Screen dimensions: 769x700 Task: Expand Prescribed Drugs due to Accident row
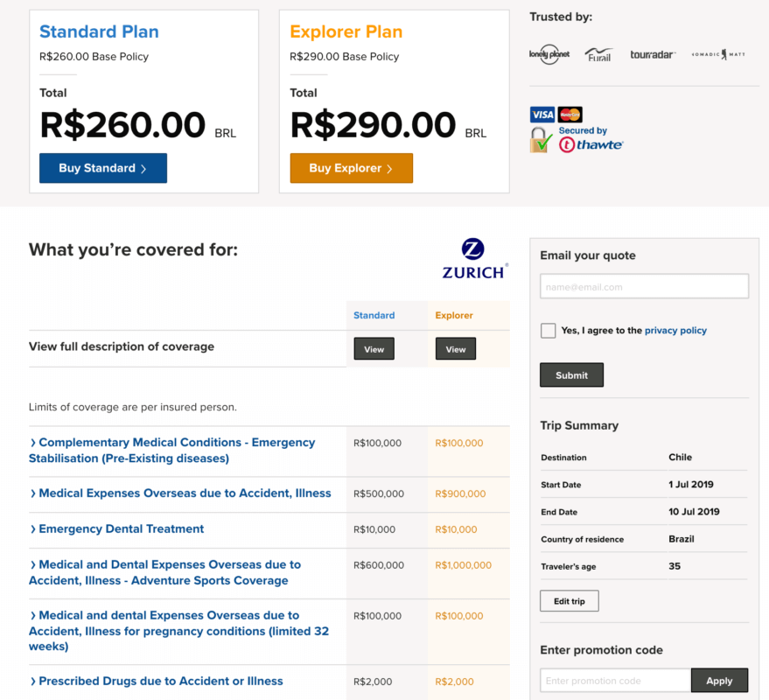point(156,681)
